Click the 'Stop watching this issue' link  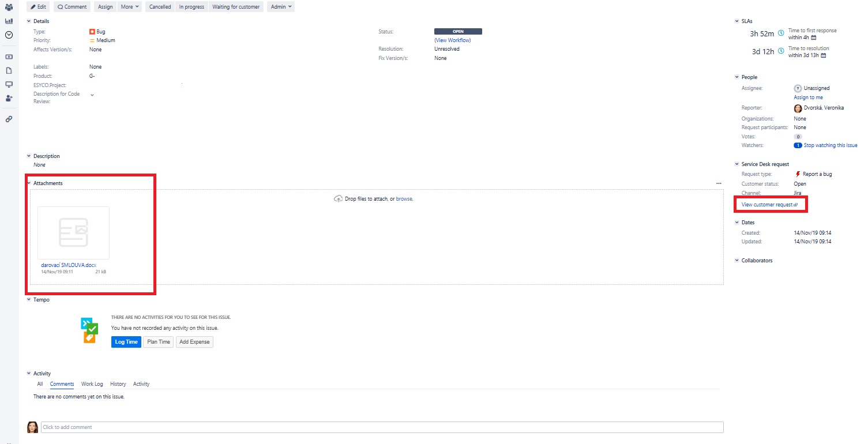point(831,145)
